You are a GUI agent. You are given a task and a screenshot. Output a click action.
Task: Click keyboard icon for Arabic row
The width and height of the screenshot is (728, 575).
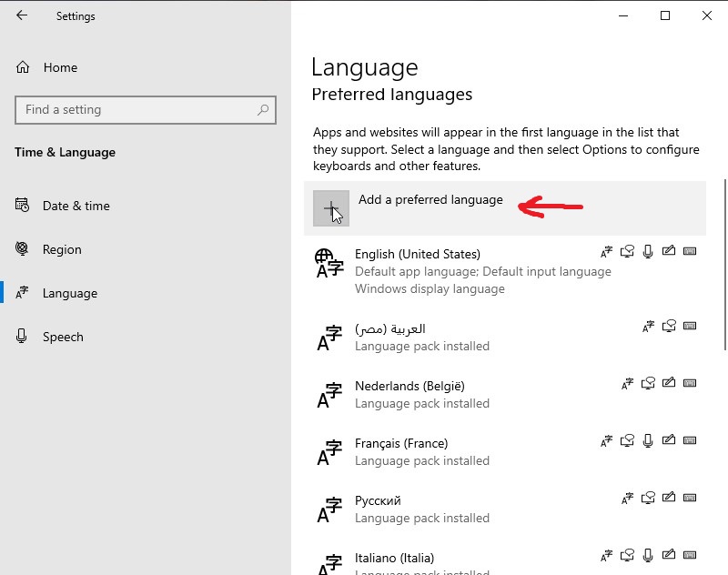click(x=690, y=327)
